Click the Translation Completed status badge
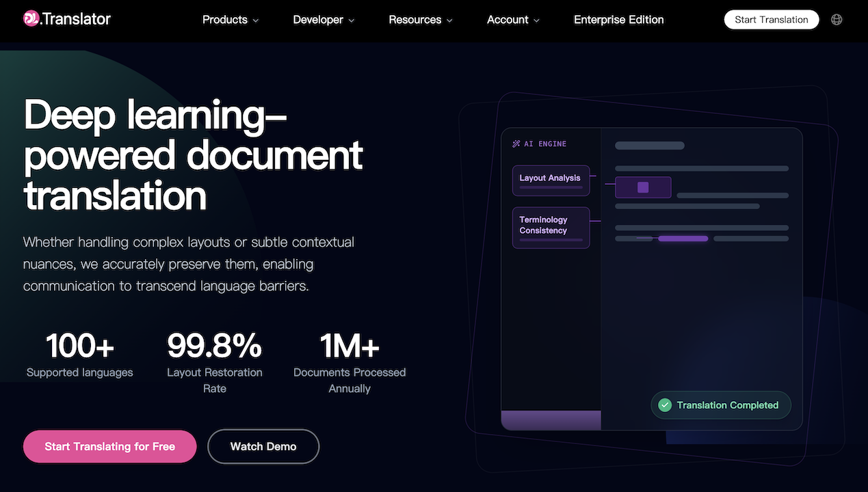The height and width of the screenshot is (492, 868). click(721, 405)
